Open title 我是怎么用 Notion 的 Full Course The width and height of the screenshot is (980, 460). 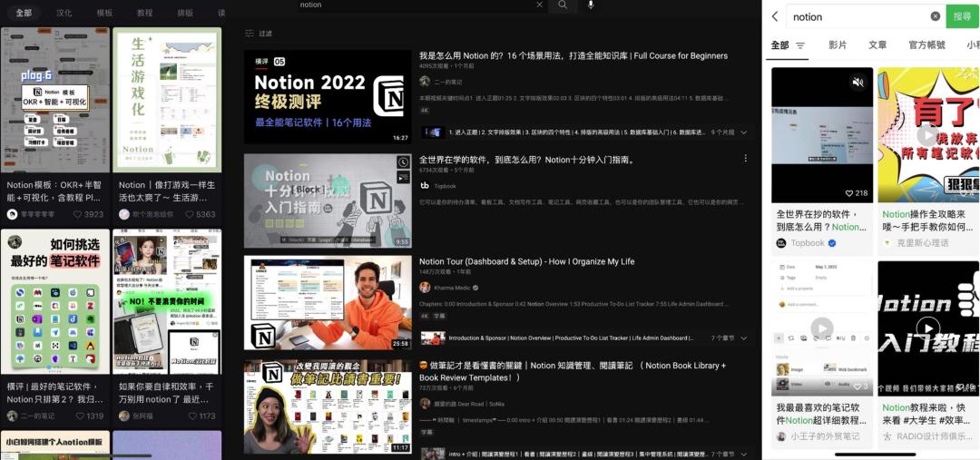point(573,55)
